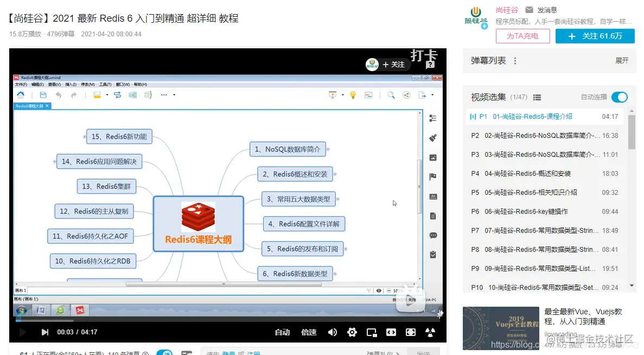Play P4 04-尚硅谷-Redis6-概述和安装
Screen dimensions: 644x355
pyautogui.click(x=545, y=173)
